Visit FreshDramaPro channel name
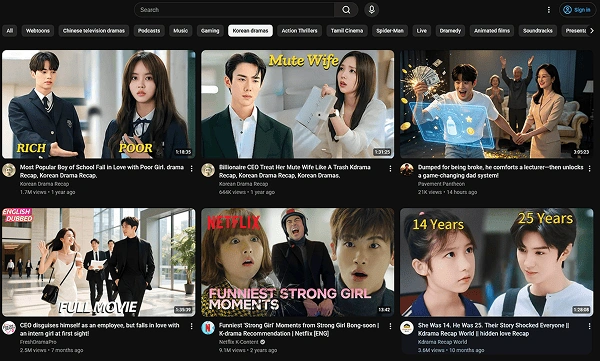 [38, 342]
